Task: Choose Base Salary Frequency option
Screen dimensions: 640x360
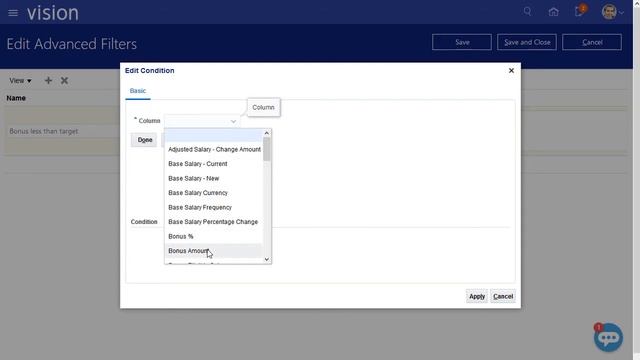Action: [x=214, y=207]
